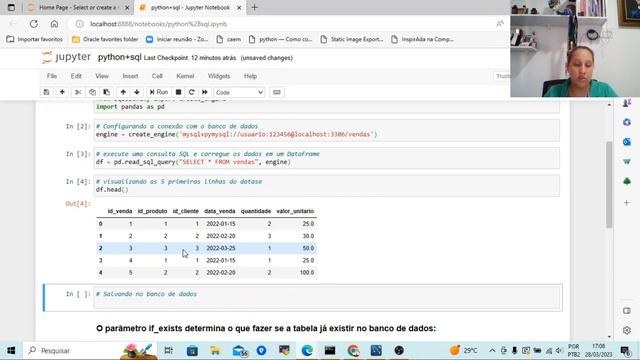
Task: Cut selected cell with scissors icon
Action: (78, 92)
